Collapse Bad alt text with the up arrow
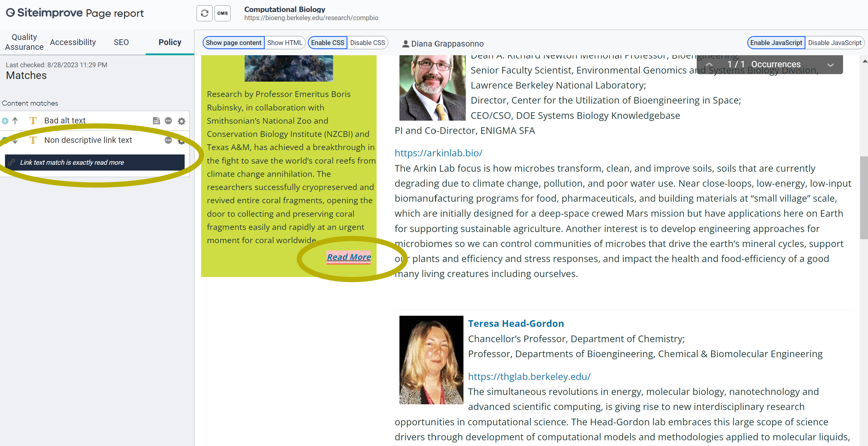This screenshot has height=446, width=868. pos(15,121)
